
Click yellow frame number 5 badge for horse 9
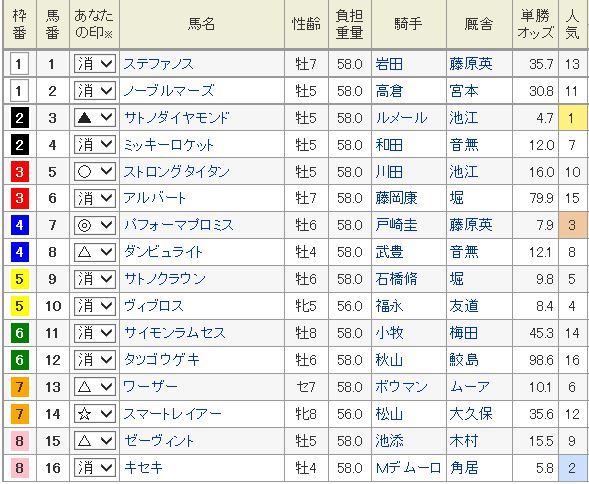point(20,279)
